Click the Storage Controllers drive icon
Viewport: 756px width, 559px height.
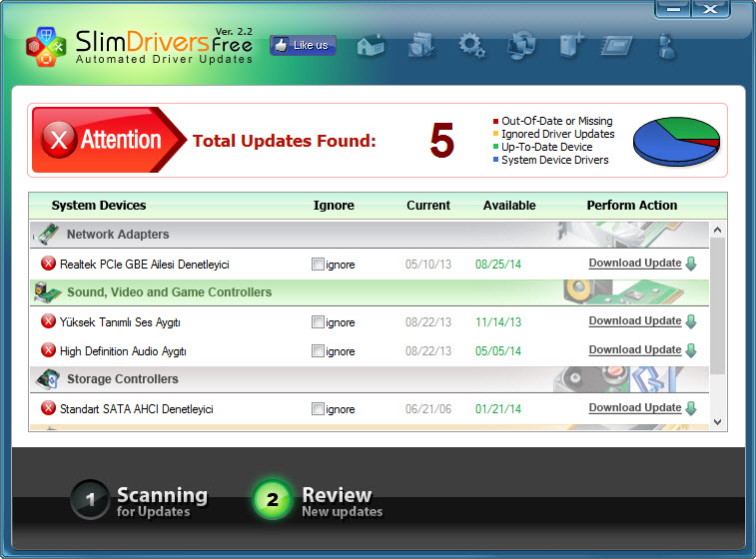point(48,379)
